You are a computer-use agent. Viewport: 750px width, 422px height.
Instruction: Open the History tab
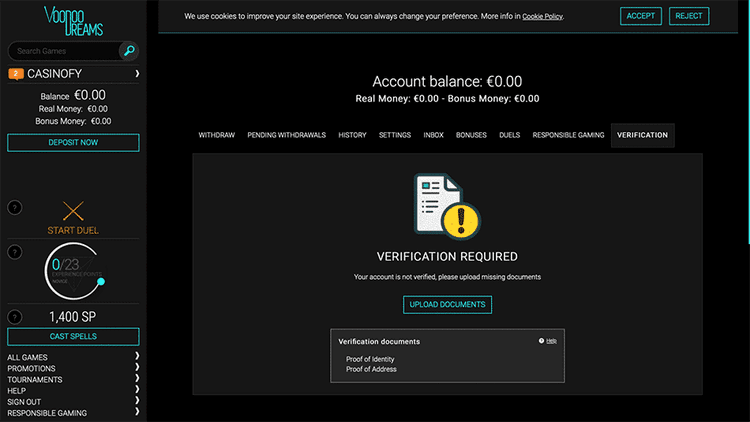[353, 135]
